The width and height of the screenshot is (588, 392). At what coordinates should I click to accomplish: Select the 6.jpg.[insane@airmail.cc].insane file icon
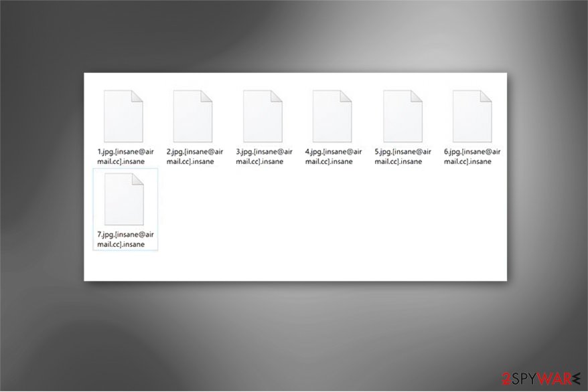pyautogui.click(x=472, y=116)
